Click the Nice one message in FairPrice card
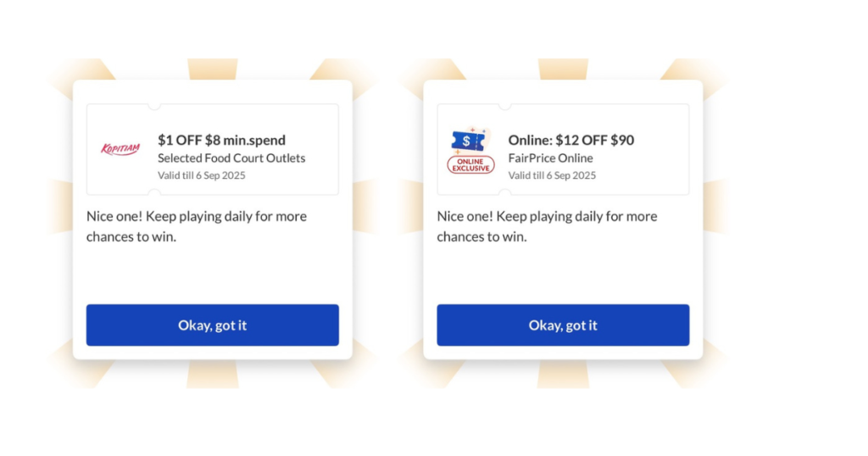Image resolution: width=868 pixels, height=456 pixels. coord(547,216)
